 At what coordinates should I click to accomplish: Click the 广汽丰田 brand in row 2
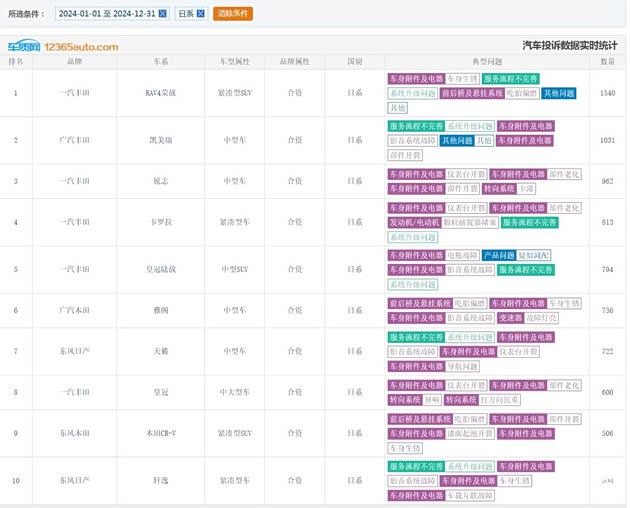(x=74, y=141)
